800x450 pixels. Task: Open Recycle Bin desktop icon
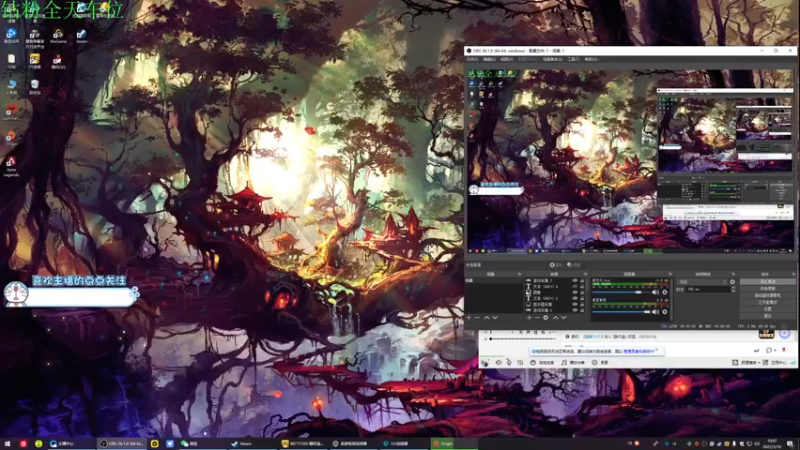[x=35, y=87]
